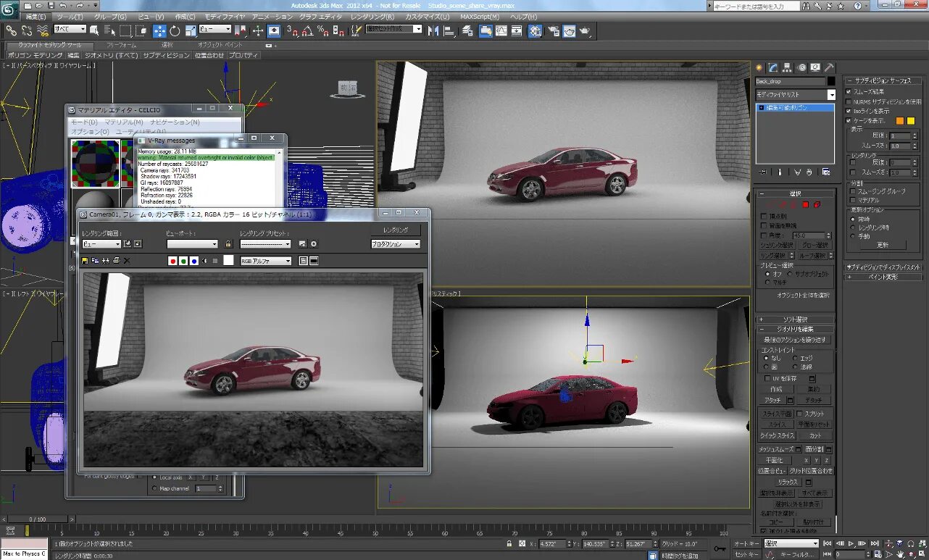Click the Select by Name icon

pyautogui.click(x=110, y=30)
